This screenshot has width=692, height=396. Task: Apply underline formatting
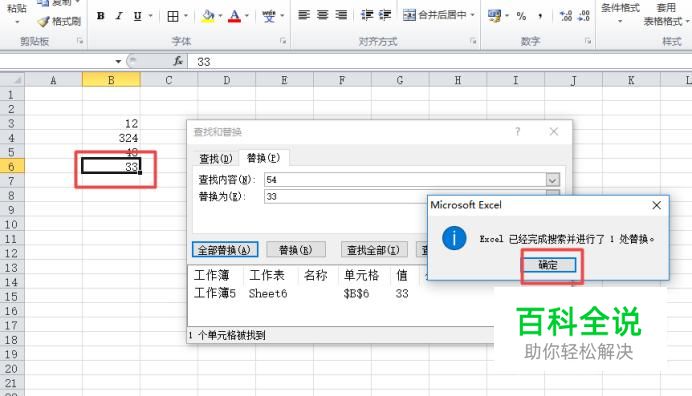pyautogui.click(x=137, y=16)
